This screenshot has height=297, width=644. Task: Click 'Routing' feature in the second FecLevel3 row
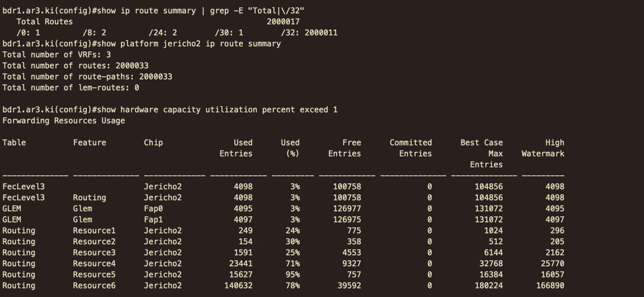pyautogui.click(x=90, y=197)
